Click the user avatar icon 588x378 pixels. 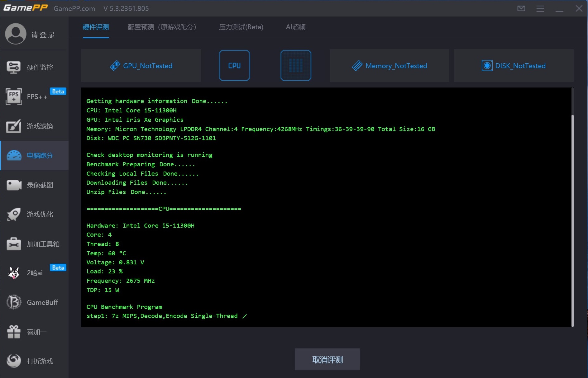[x=16, y=34]
